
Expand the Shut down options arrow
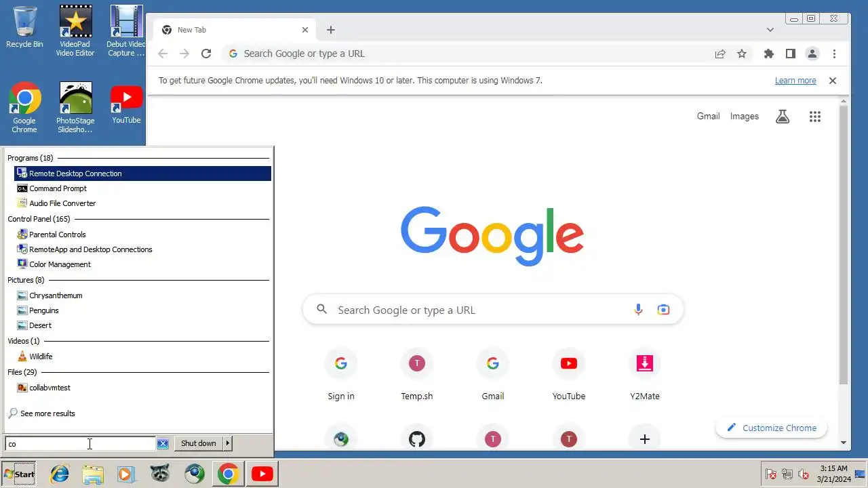pos(228,443)
